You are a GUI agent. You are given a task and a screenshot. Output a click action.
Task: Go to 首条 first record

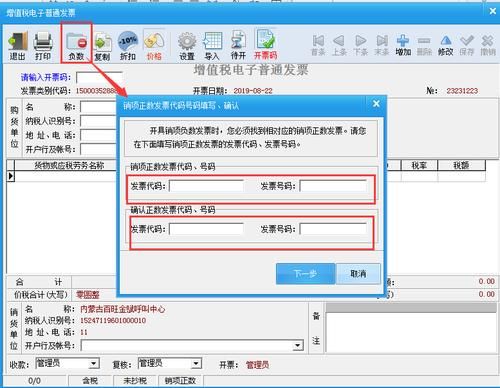click(318, 45)
